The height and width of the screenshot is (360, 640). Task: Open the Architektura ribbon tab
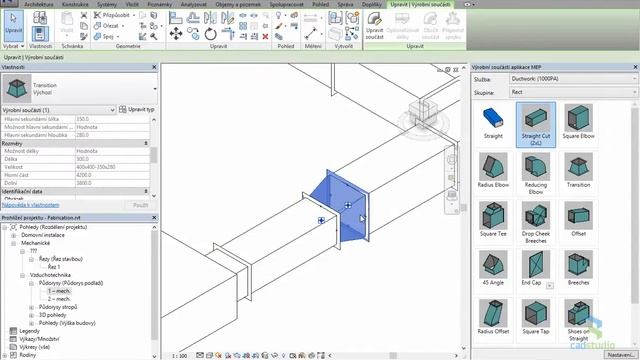pyautogui.click(x=38, y=4)
